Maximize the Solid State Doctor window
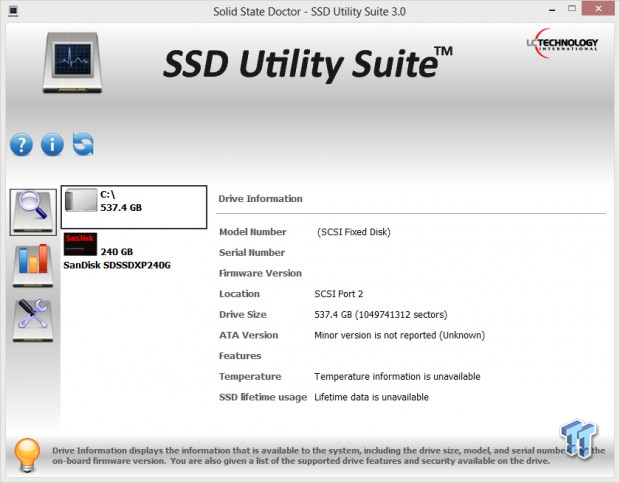 pyautogui.click(x=572, y=9)
